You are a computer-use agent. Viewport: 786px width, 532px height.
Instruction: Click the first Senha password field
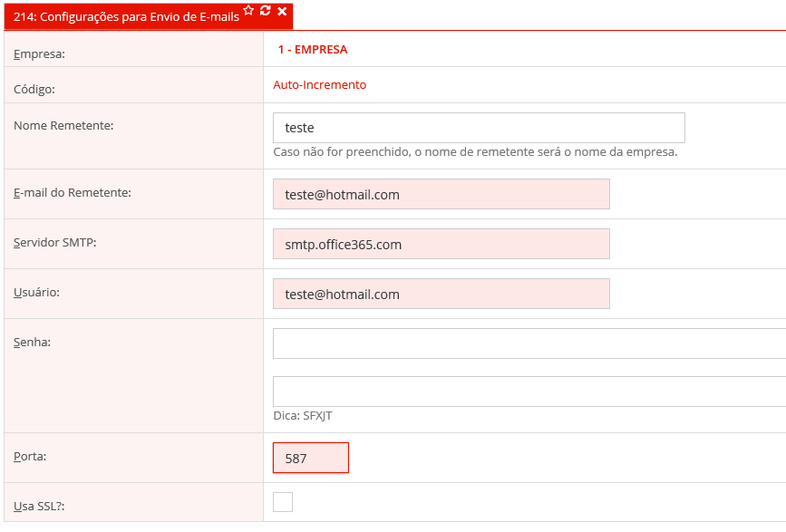pos(529,343)
